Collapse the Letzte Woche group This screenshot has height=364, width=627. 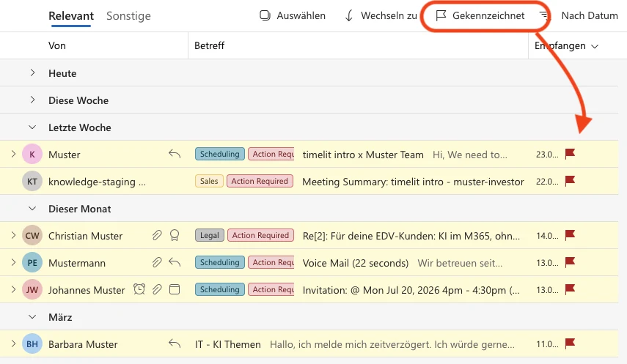tap(32, 127)
